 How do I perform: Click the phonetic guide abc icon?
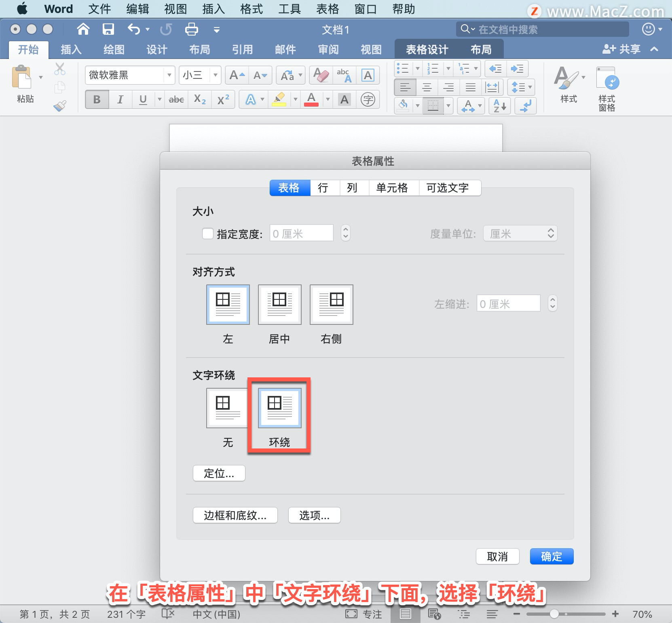click(x=344, y=75)
